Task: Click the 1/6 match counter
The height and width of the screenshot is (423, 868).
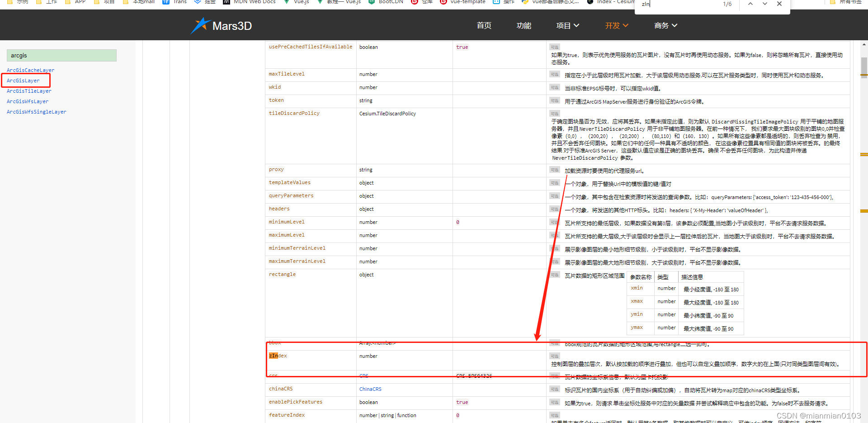Action: click(x=727, y=4)
